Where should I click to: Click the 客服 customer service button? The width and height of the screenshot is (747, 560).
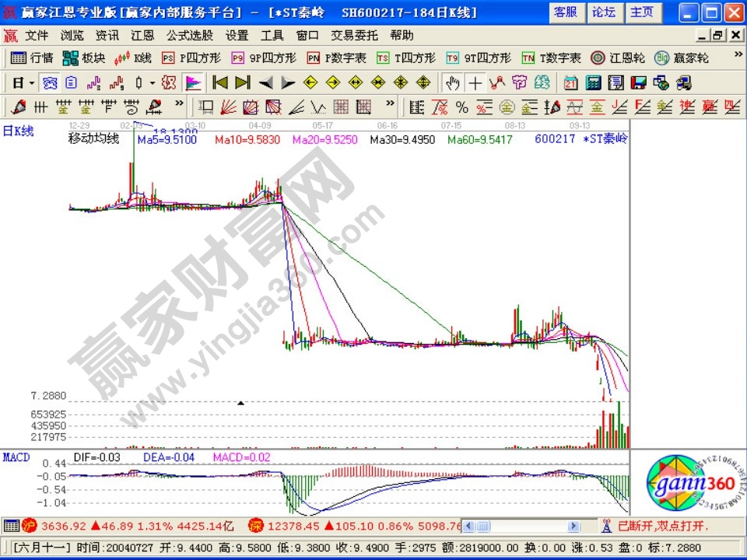pyautogui.click(x=566, y=12)
